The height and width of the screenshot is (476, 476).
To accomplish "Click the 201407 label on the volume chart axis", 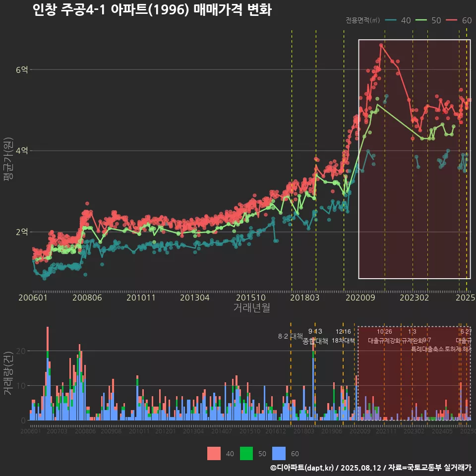I will point(221,431).
